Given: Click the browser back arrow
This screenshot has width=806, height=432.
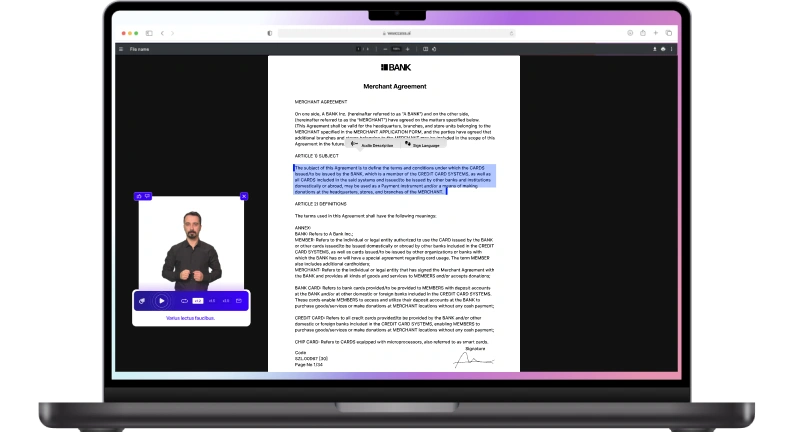Looking at the screenshot, I should 162,33.
